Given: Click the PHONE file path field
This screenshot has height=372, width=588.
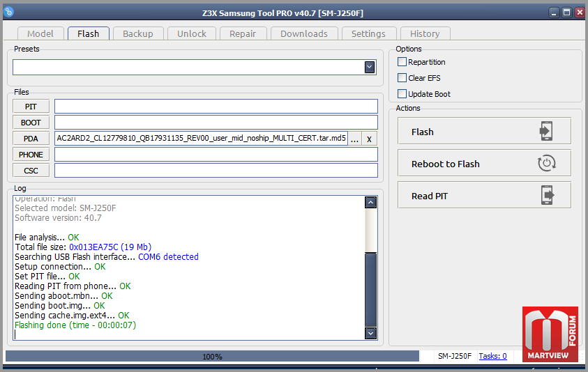Looking at the screenshot, I should [x=216, y=155].
